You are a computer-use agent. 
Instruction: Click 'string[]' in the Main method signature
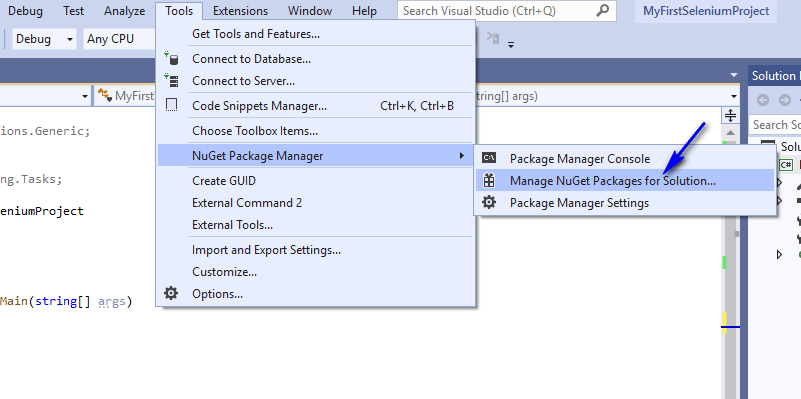63,301
